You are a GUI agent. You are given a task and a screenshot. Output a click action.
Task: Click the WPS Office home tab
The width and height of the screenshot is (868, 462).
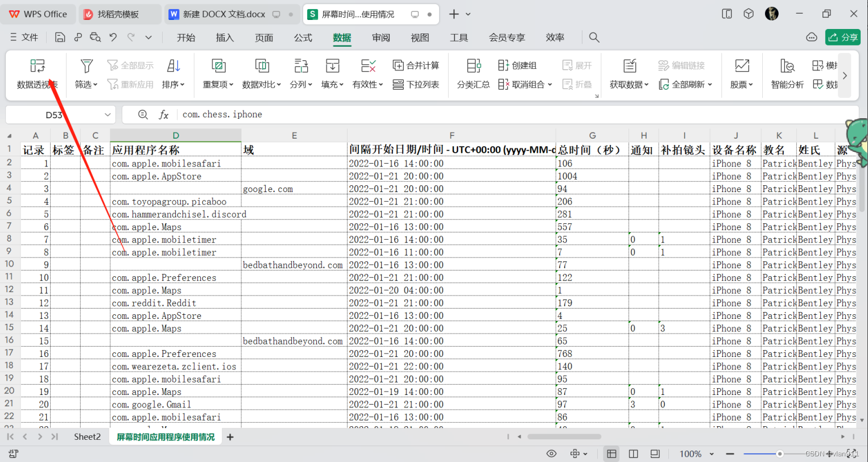38,14
